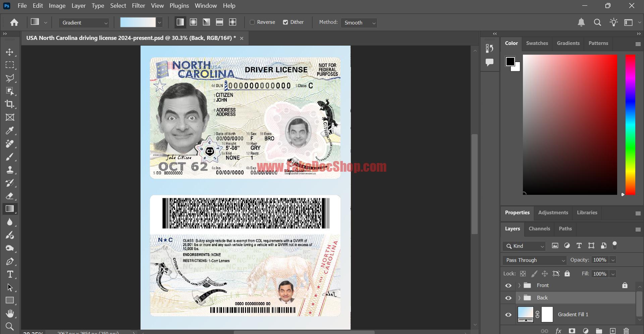Toggle lock all for layer
This screenshot has width=644, height=334.
pyautogui.click(x=567, y=274)
